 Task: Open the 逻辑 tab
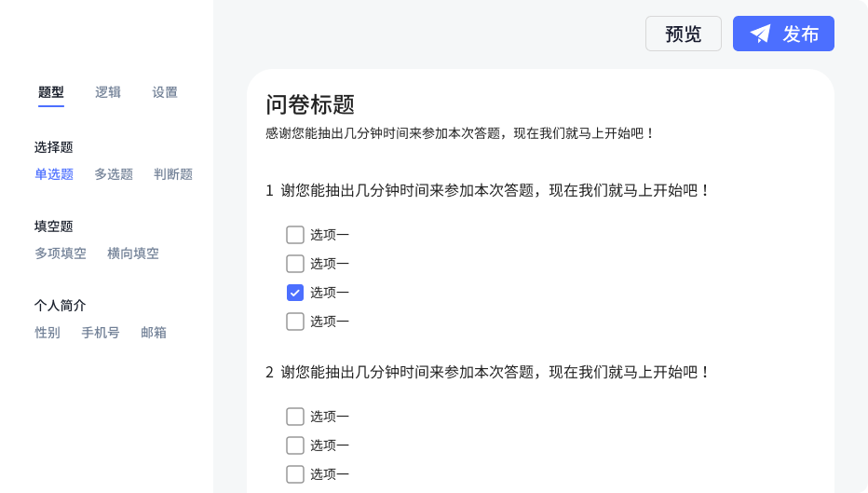click(108, 92)
